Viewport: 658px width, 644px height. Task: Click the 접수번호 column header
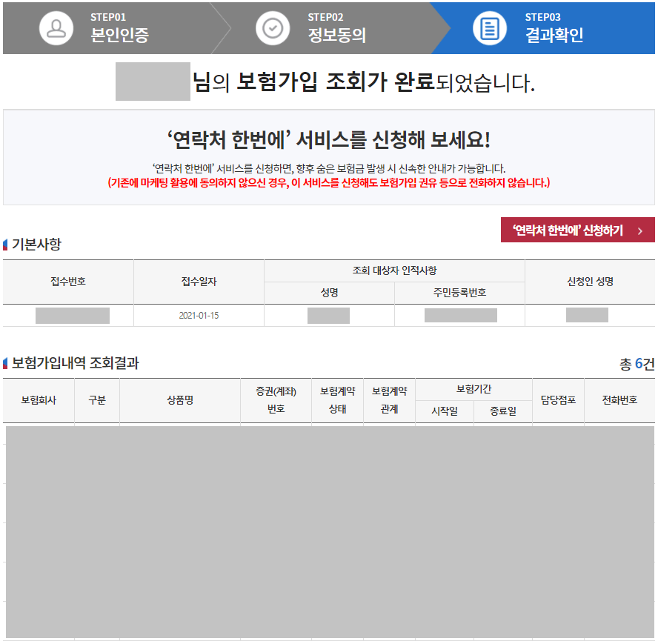coord(67,281)
